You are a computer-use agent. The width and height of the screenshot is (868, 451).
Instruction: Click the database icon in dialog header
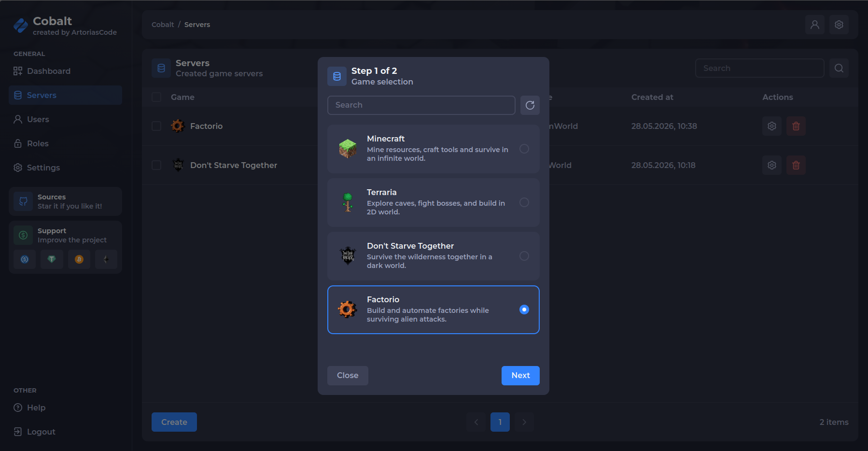tap(337, 76)
